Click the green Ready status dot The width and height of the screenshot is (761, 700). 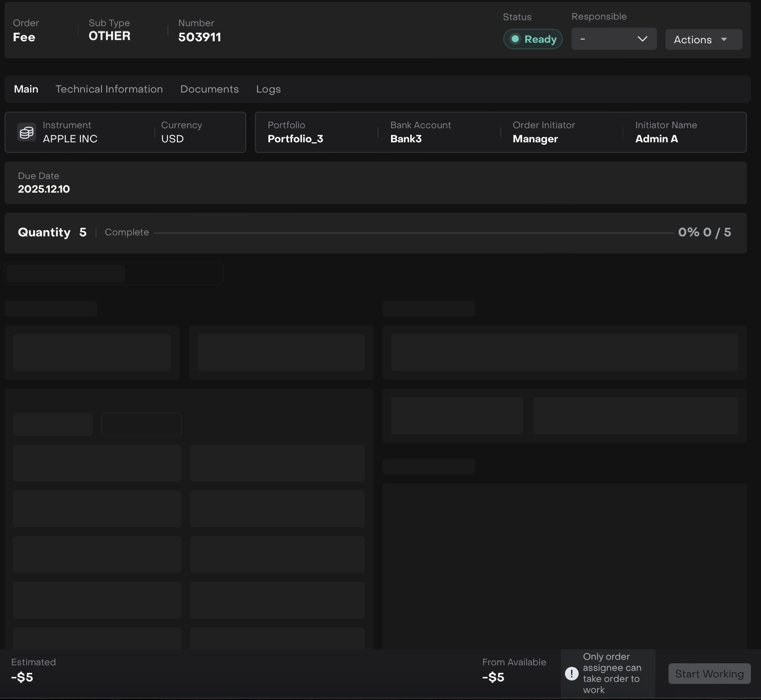(515, 39)
